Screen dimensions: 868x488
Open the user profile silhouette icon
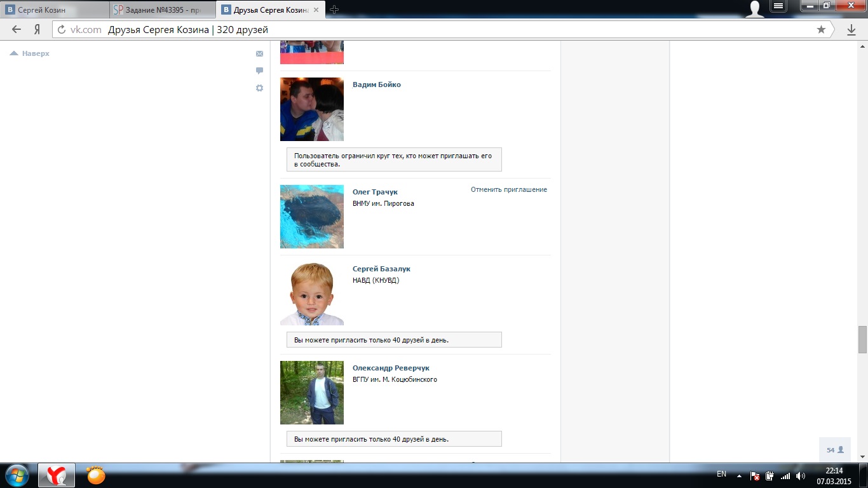tap(755, 8)
